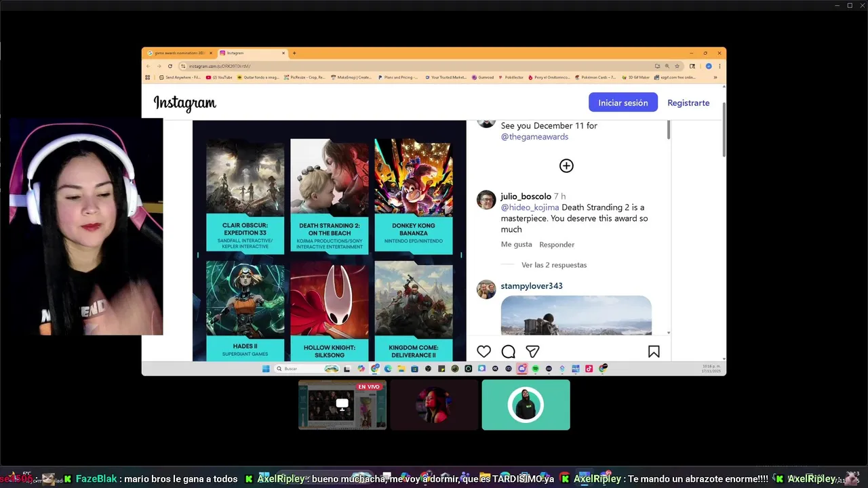Open the YouTube bookmark

[219, 77]
